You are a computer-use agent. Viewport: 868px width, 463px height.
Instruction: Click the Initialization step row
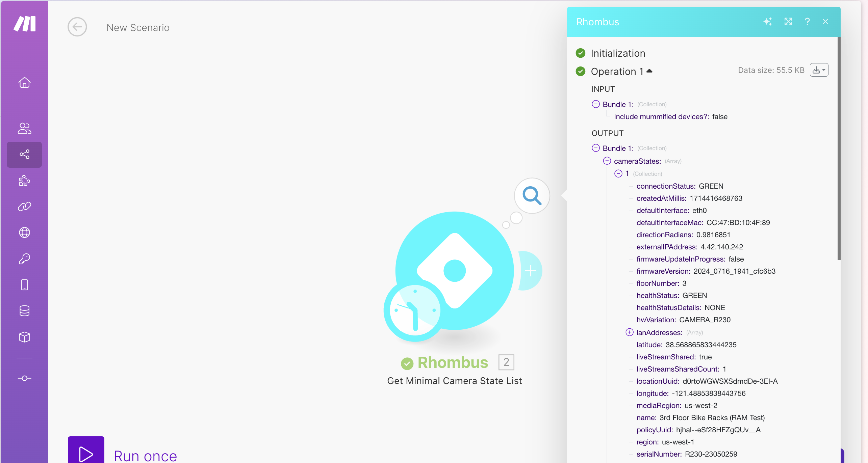(x=618, y=53)
